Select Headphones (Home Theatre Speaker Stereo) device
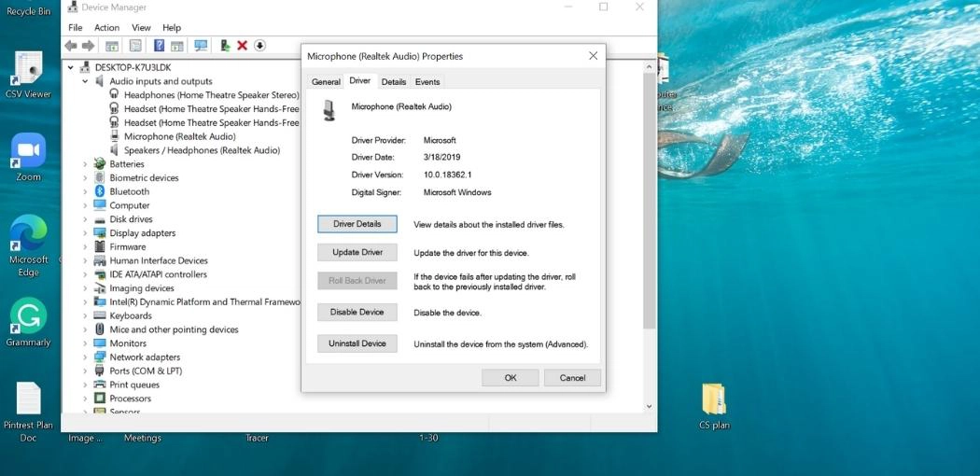The height and width of the screenshot is (476, 980). [x=203, y=95]
